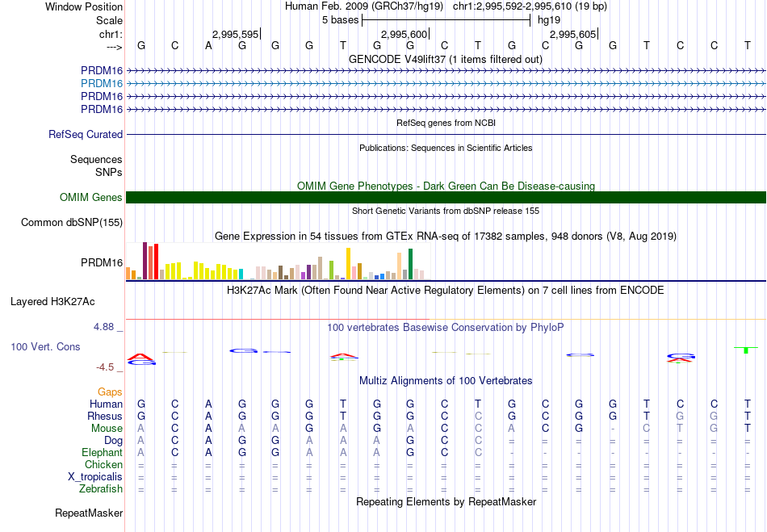Click the orange Gaps row label
The width and height of the screenshot is (767, 532).
pyautogui.click(x=110, y=392)
